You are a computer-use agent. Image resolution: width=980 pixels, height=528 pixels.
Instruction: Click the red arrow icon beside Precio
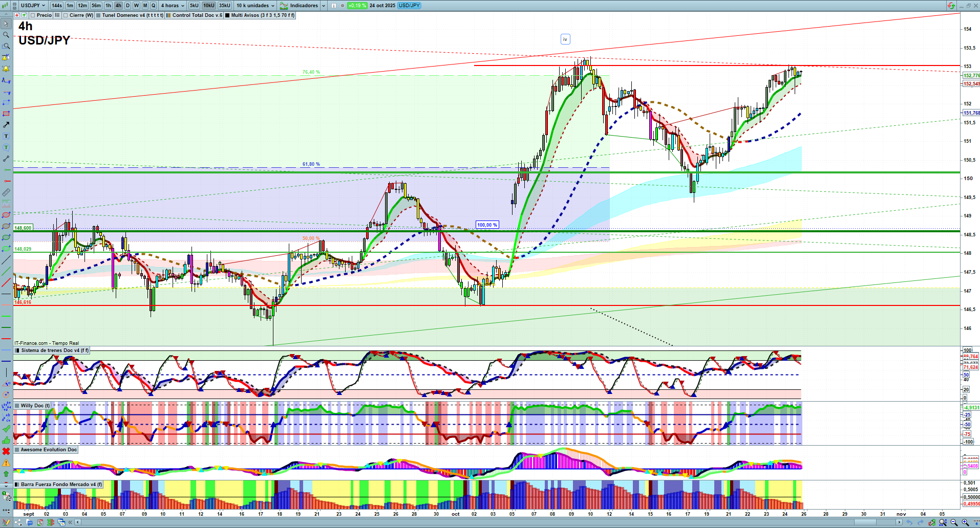pyautogui.click(x=17, y=15)
